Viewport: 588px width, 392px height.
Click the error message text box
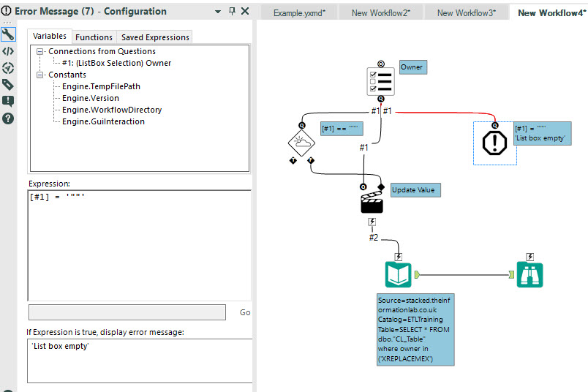pyautogui.click(x=140, y=361)
